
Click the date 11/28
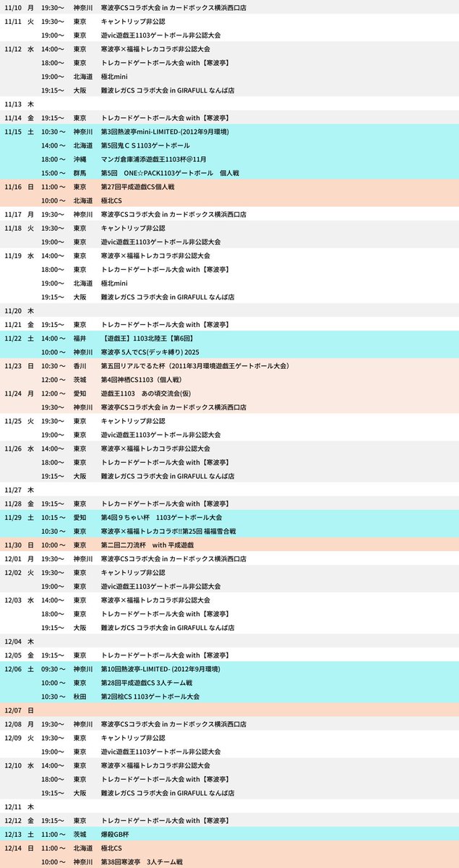point(13,503)
